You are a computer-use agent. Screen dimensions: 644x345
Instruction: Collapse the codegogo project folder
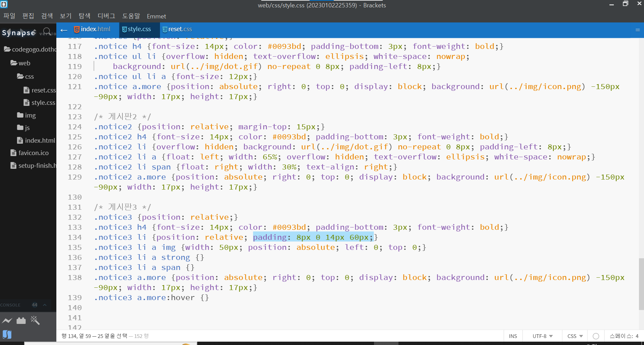click(x=30, y=49)
